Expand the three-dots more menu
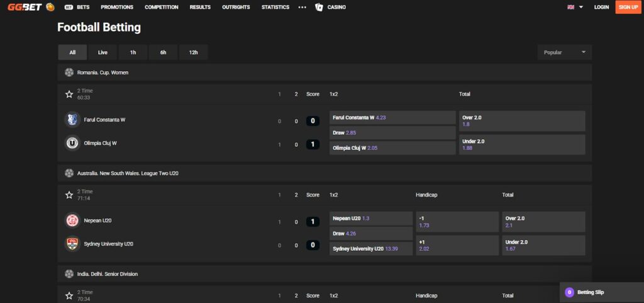This screenshot has height=303, width=644. pos(303,7)
